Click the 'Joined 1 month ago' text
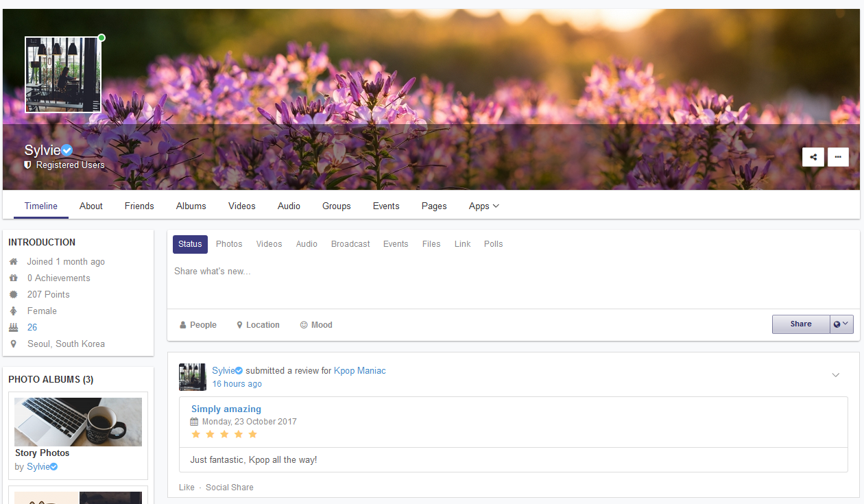Image resolution: width=864 pixels, height=504 pixels. [x=66, y=262]
